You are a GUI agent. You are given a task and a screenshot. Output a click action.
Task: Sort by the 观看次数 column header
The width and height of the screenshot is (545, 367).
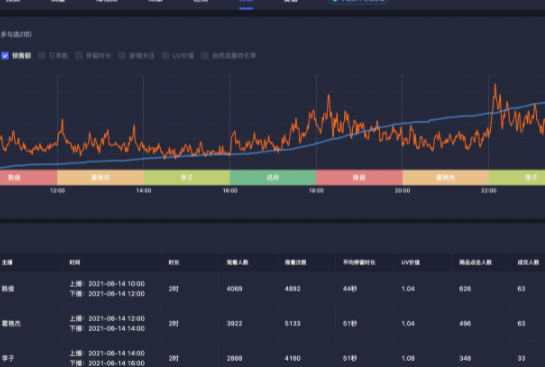(x=295, y=262)
